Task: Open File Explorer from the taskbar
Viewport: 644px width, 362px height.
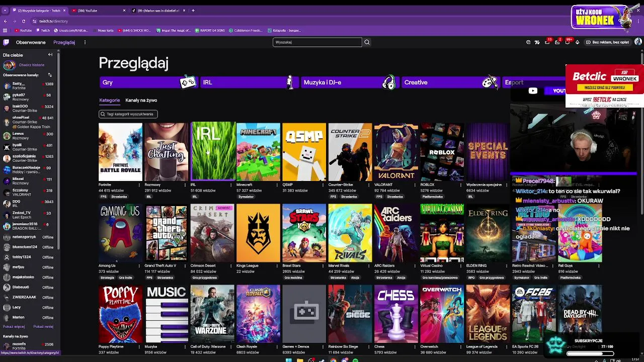Action: (300, 360)
